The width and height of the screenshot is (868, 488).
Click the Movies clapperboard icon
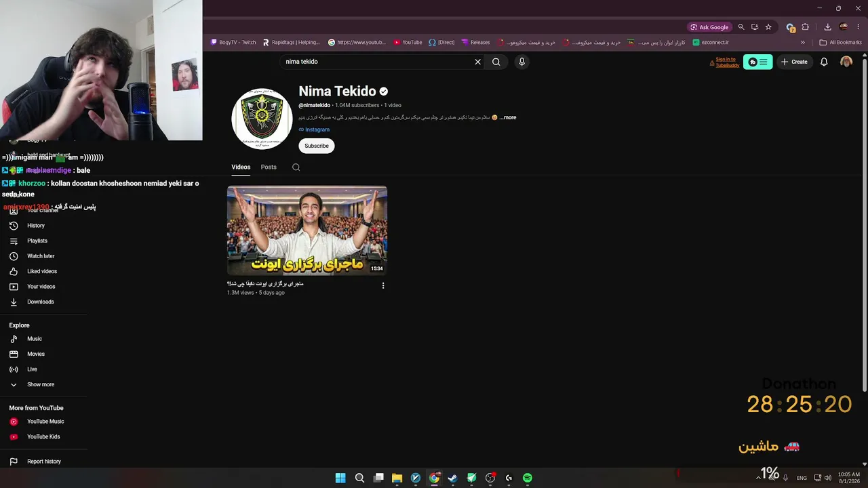click(x=14, y=354)
